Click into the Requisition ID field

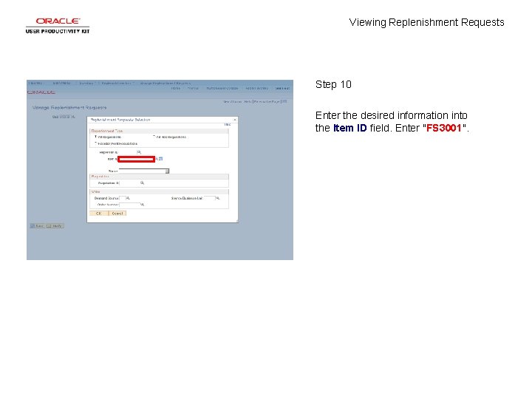[x=129, y=183]
